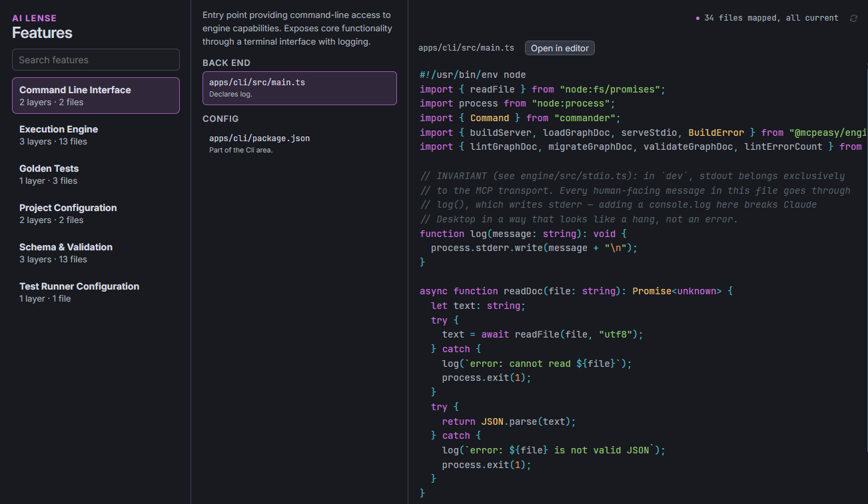Click the AI LENSE title text
Screen dimensions: 868x504
tap(35, 18)
